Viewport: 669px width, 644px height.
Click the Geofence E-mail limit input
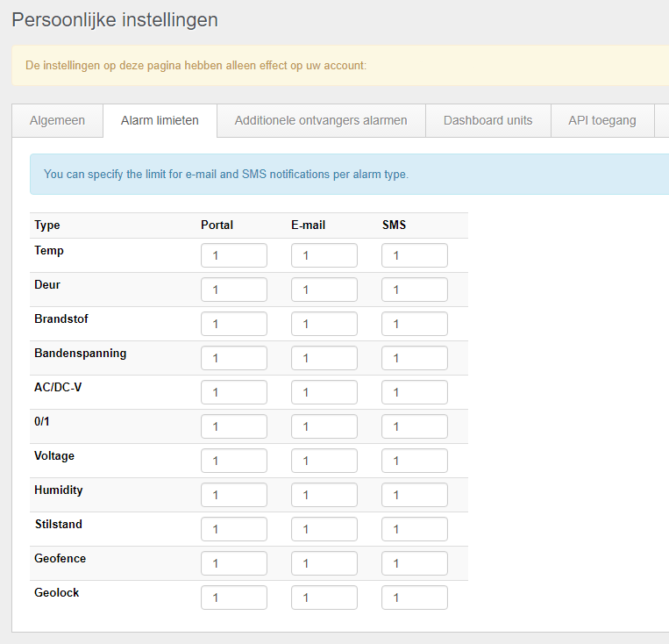coord(324,563)
